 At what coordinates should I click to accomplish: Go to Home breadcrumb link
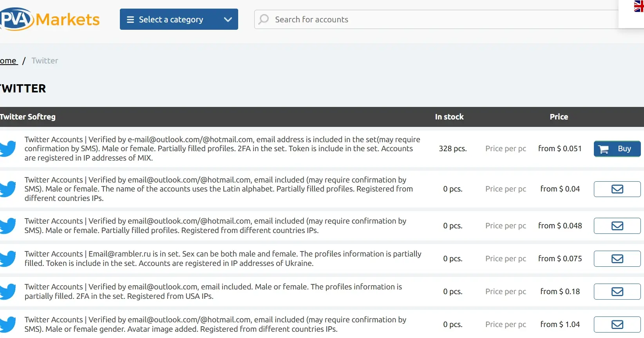pyautogui.click(x=9, y=61)
